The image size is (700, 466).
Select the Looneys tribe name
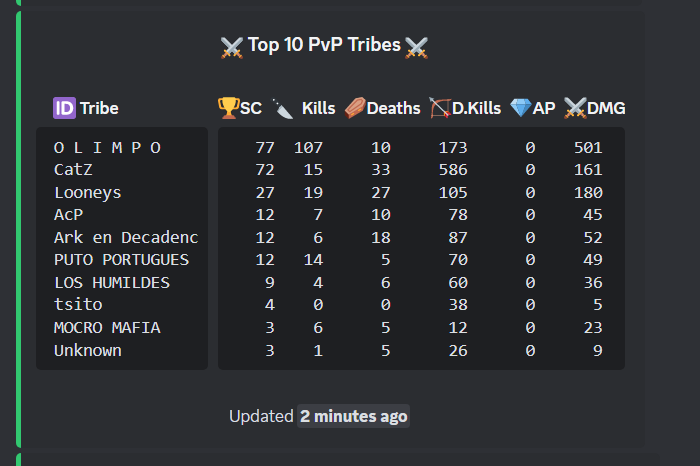[x=88, y=193]
